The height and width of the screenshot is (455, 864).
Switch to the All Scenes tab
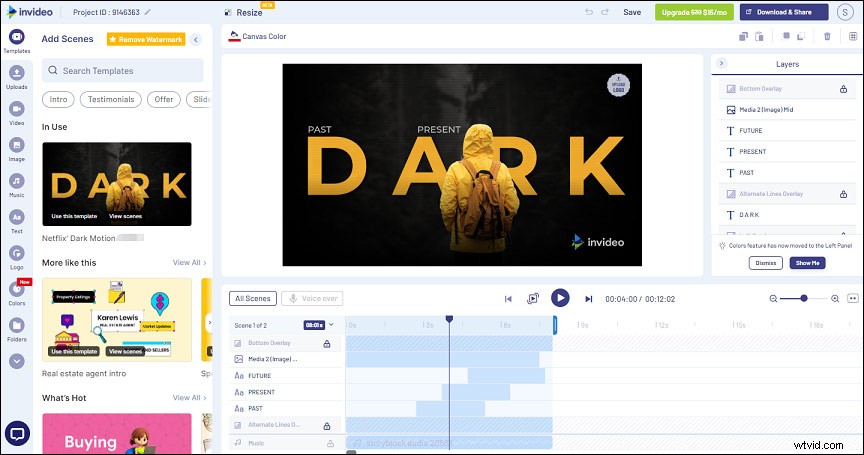pos(252,298)
